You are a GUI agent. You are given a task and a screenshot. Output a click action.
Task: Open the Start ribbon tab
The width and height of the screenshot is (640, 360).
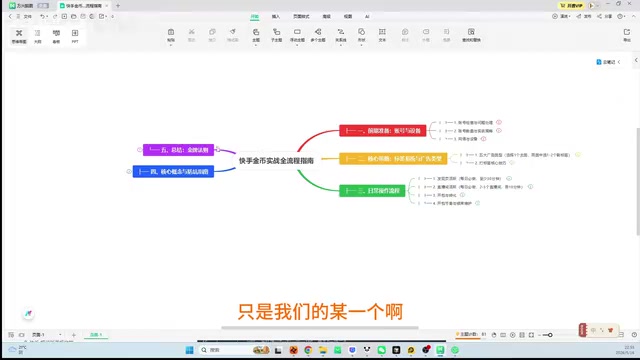pyautogui.click(x=255, y=17)
